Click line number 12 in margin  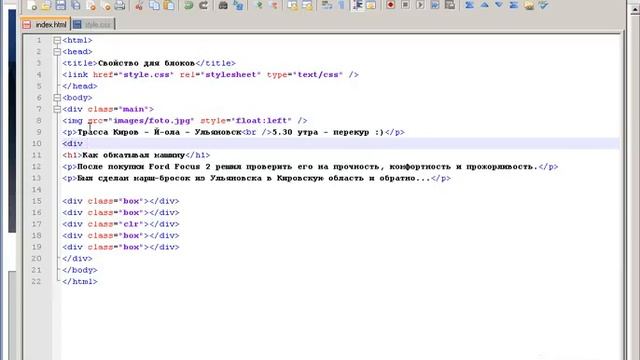[37, 167]
